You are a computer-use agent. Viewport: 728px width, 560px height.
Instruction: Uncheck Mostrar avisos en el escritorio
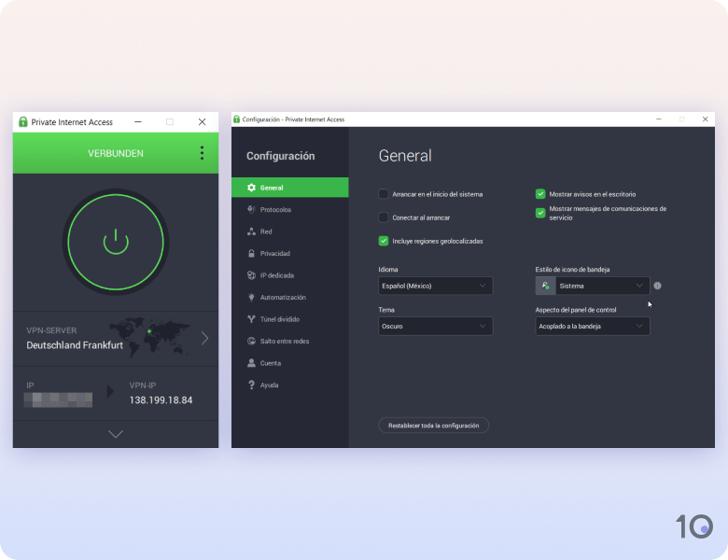pyautogui.click(x=540, y=193)
